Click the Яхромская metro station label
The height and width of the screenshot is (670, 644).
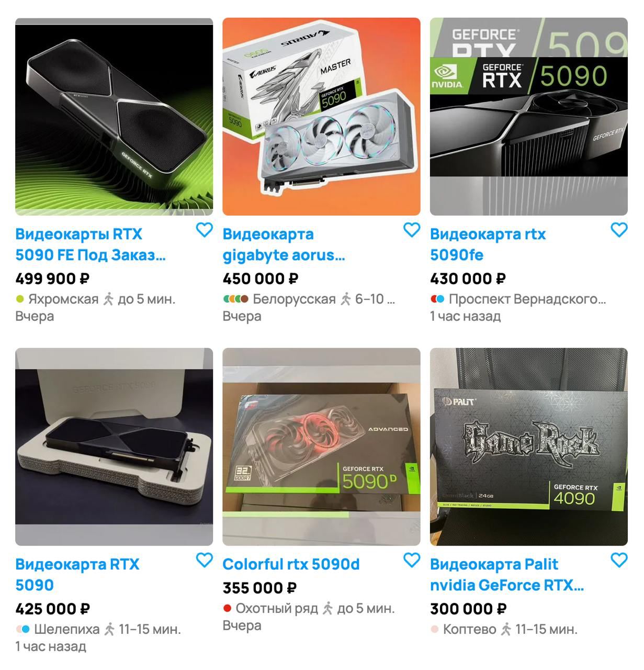pyautogui.click(x=63, y=299)
